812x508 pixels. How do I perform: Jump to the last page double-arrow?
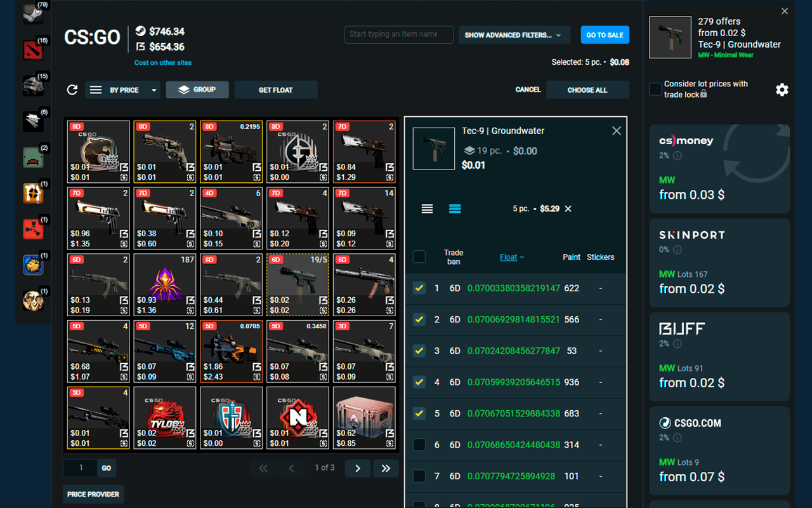click(386, 468)
